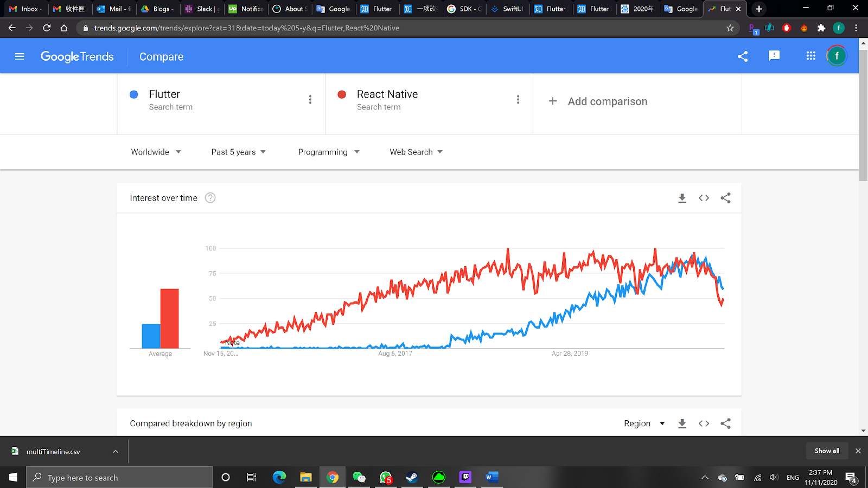Switch to the Mail Outlook tab
868x488 pixels.
pos(114,9)
